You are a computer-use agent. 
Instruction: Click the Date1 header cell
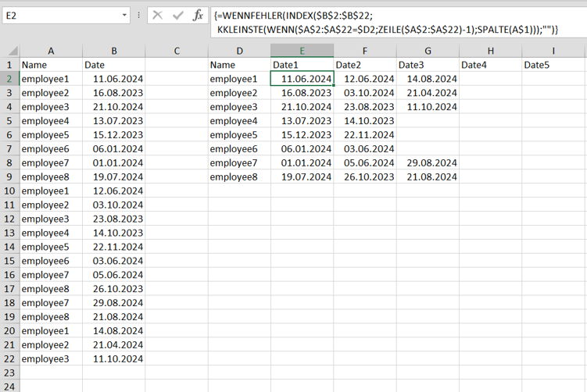click(302, 65)
